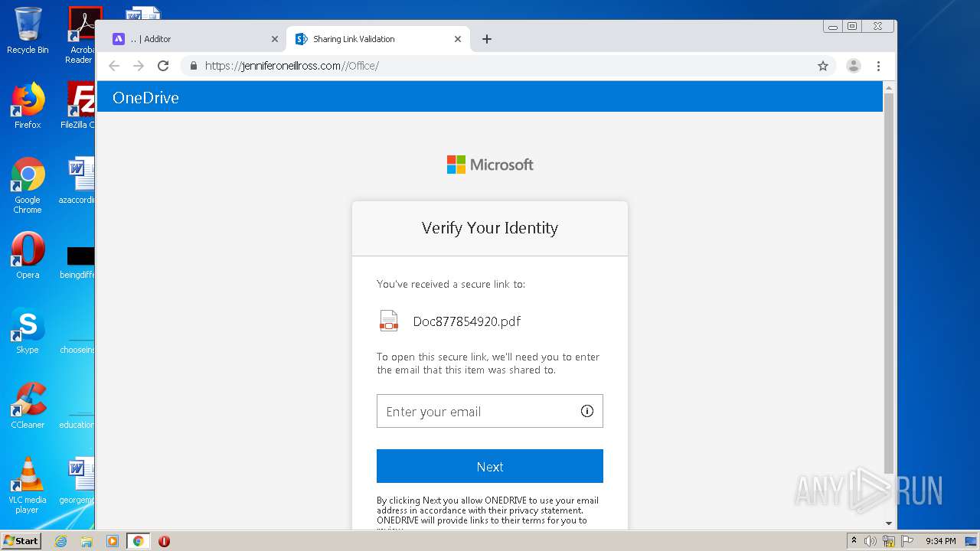Select the FileZilla desktop shortcut

[77, 106]
